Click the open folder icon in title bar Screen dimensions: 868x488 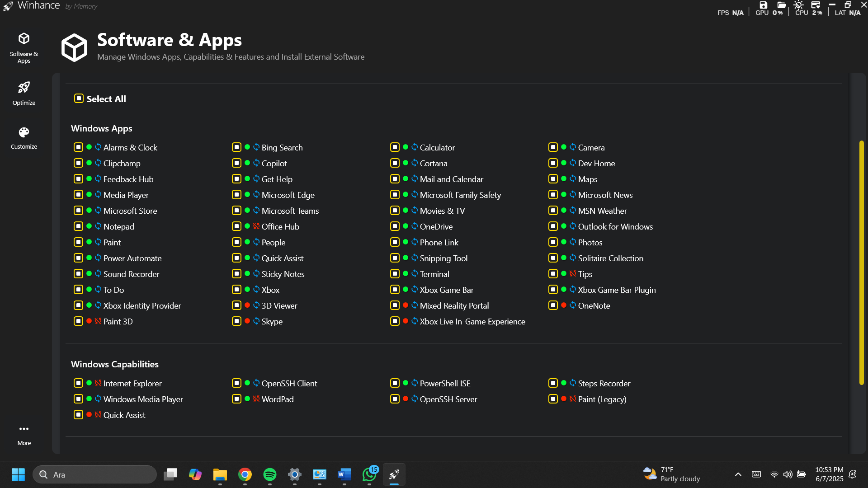[781, 5]
